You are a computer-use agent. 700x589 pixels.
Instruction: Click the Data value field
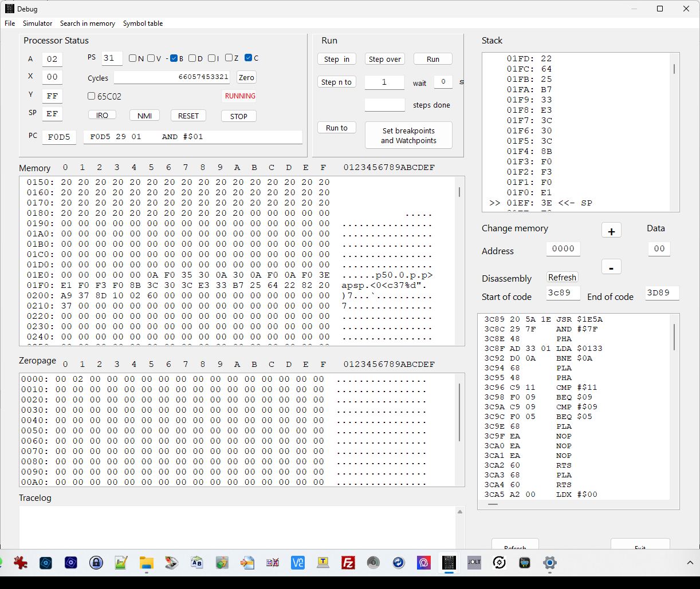tap(659, 248)
